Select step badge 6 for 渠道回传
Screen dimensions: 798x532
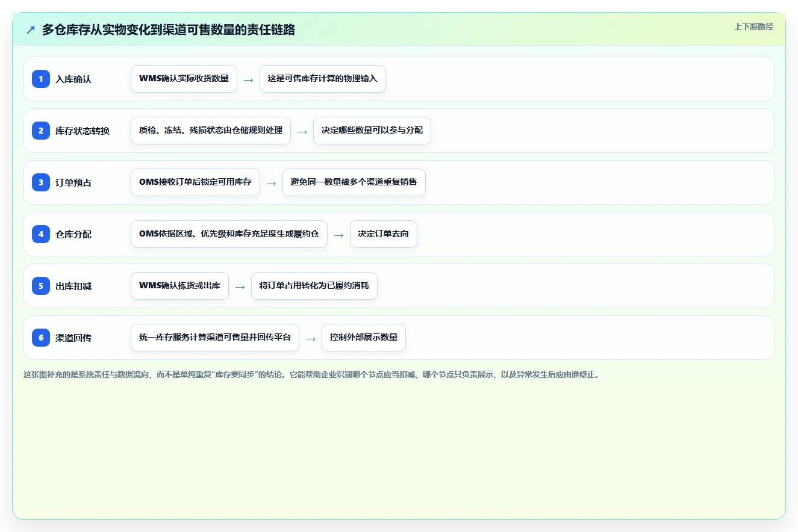click(41, 338)
